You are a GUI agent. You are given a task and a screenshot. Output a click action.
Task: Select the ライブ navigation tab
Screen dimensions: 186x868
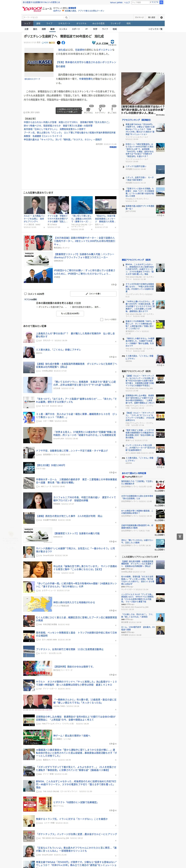pyautogui.click(x=49, y=24)
